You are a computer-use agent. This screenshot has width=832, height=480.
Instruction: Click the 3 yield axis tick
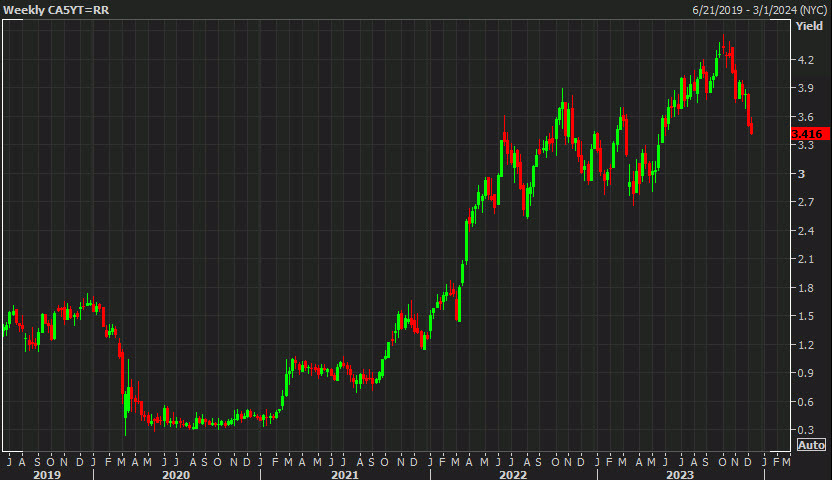click(800, 174)
